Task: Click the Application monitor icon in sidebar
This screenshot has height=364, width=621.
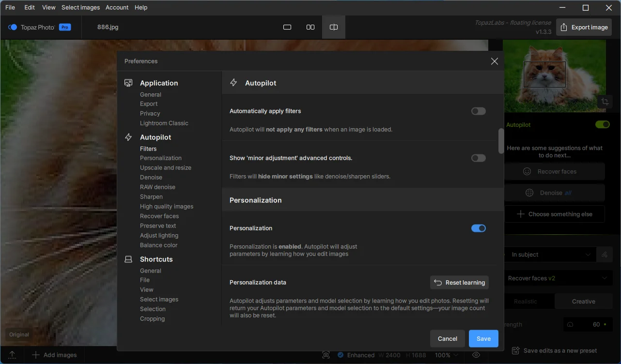Action: (128, 83)
